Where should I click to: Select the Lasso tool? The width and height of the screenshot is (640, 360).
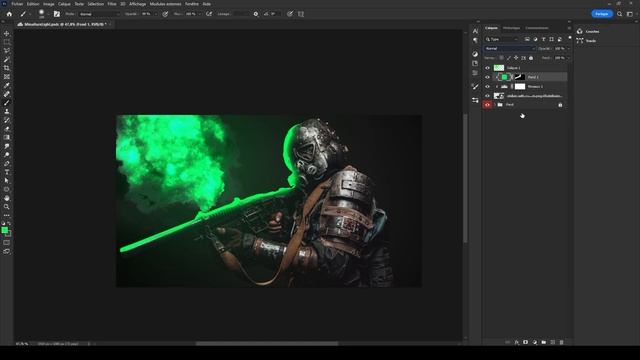tap(7, 51)
